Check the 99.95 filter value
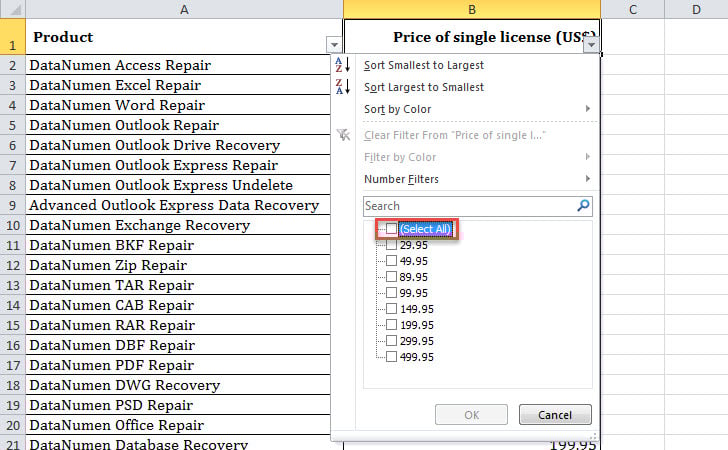This screenshot has height=450, width=728. pos(391,293)
